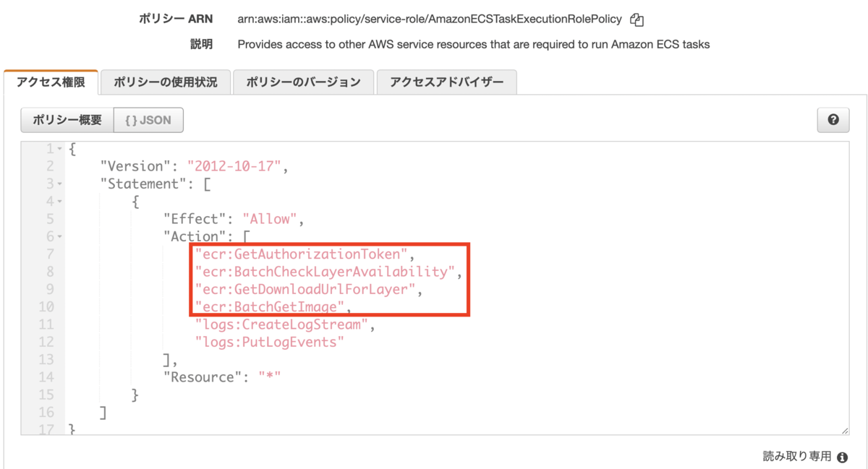The image size is (868, 469).
Task: Click "ecr:GetAuthorizationToken" in the JSON
Action: pos(302,254)
